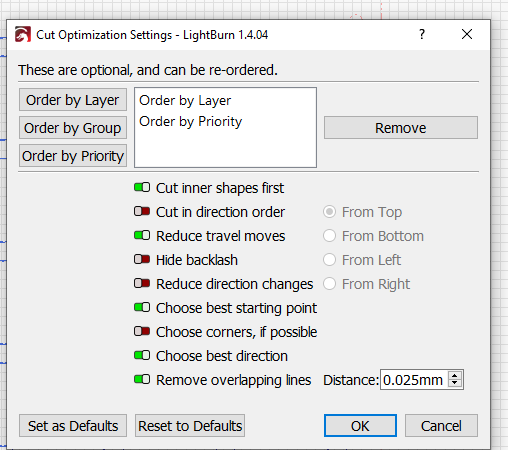Screen dimensions: 508x450
Task: Enable the Reduce direction changes switch
Action: click(142, 284)
